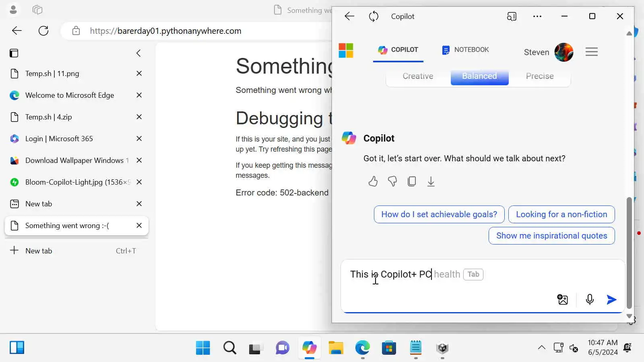Toggle the vertical tabs pane icon
The width and height of the screenshot is (644, 362).
coord(14,53)
